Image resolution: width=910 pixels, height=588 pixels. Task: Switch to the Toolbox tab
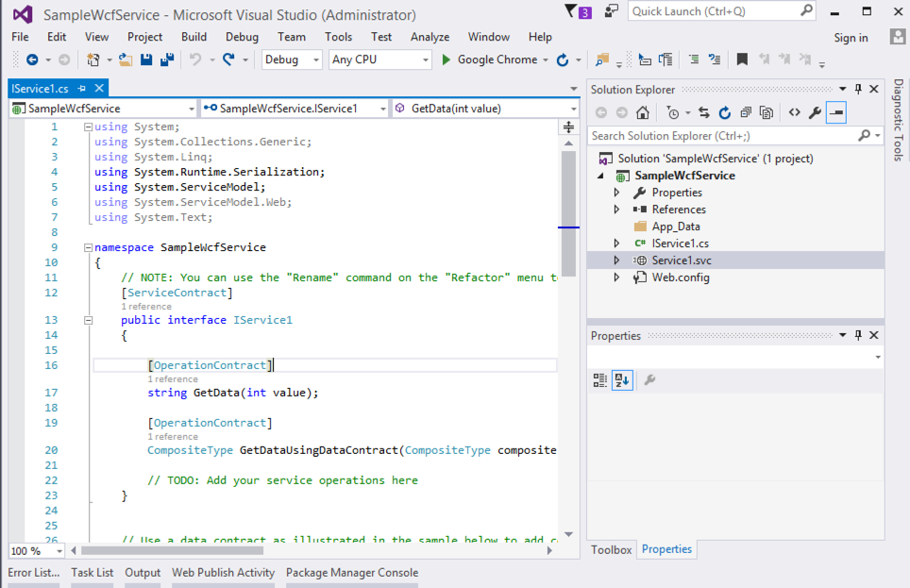coord(611,549)
